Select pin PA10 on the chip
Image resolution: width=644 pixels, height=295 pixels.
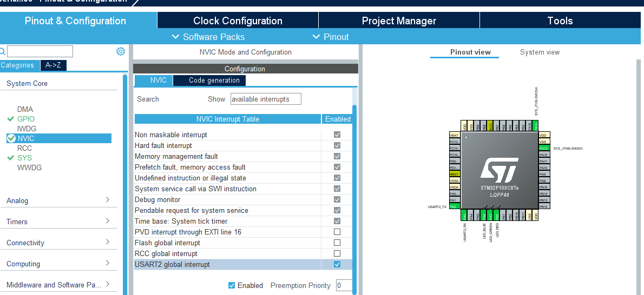pos(544,168)
